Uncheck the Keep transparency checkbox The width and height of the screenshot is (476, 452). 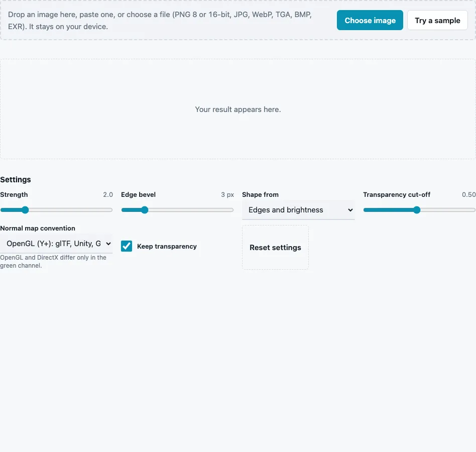pyautogui.click(x=127, y=246)
